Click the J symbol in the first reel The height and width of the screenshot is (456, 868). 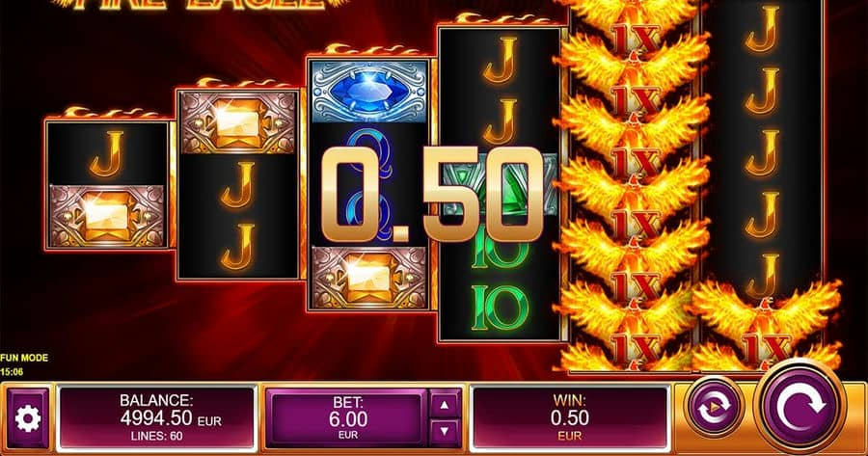(x=107, y=154)
